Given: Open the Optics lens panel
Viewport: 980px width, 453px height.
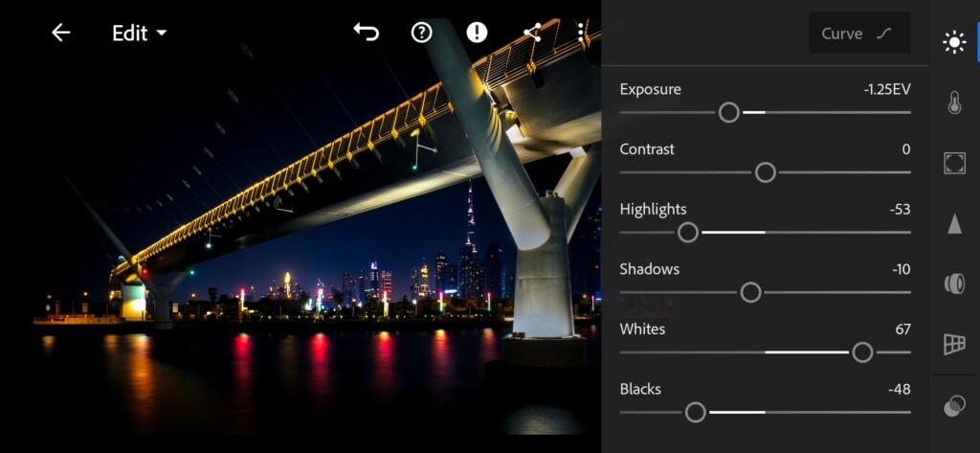Looking at the screenshot, I should 954,283.
